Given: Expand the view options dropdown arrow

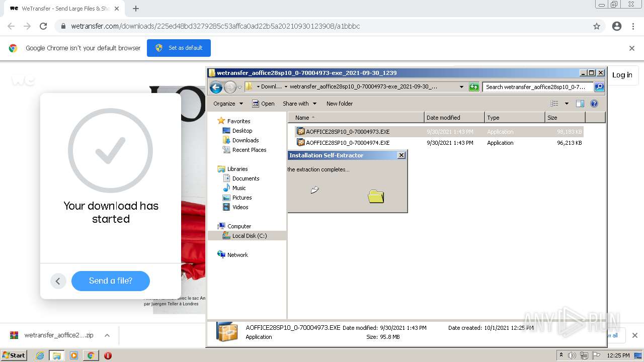Looking at the screenshot, I should (x=567, y=104).
